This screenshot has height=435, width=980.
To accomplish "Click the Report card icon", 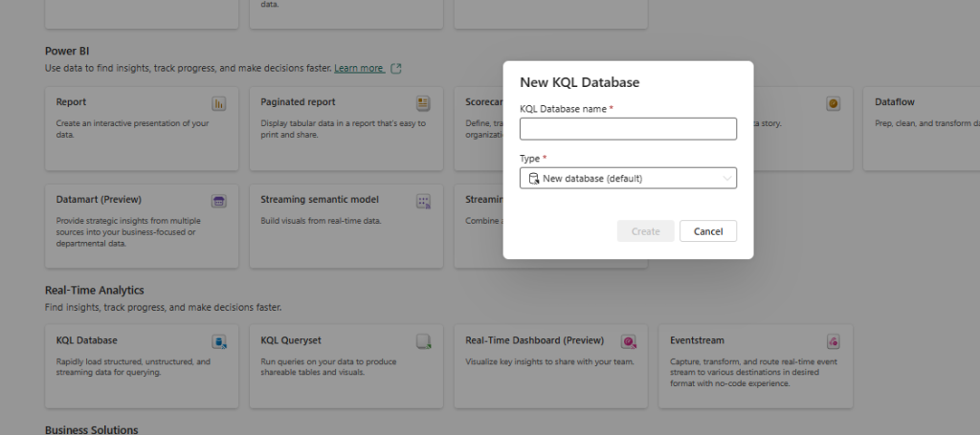I will click(219, 103).
